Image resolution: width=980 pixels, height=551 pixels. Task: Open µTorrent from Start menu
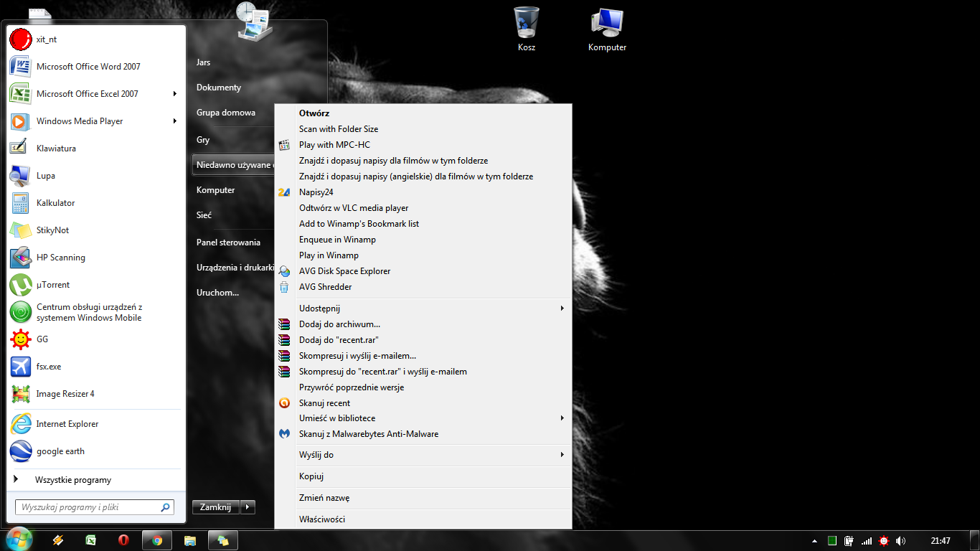pos(95,285)
